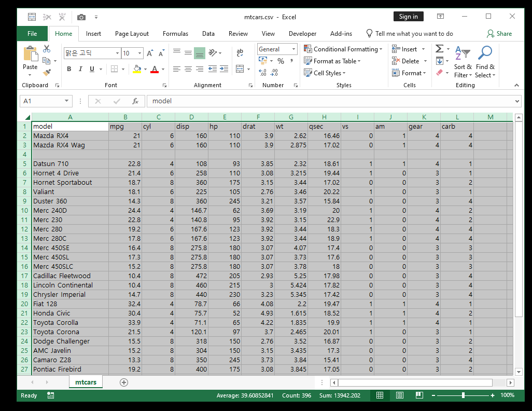The width and height of the screenshot is (532, 411).
Task: Click the Select All corner triangle
Action: coord(27,117)
